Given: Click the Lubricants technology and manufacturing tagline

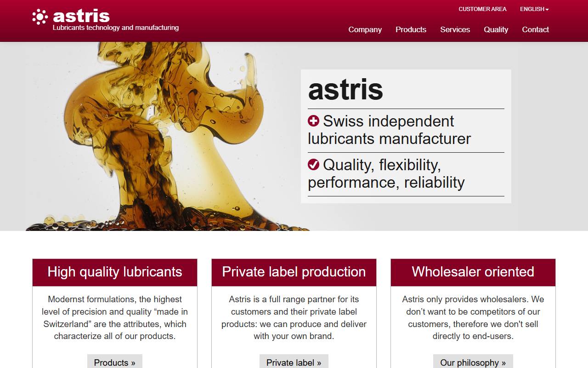Looking at the screenshot, I should click(x=116, y=28).
